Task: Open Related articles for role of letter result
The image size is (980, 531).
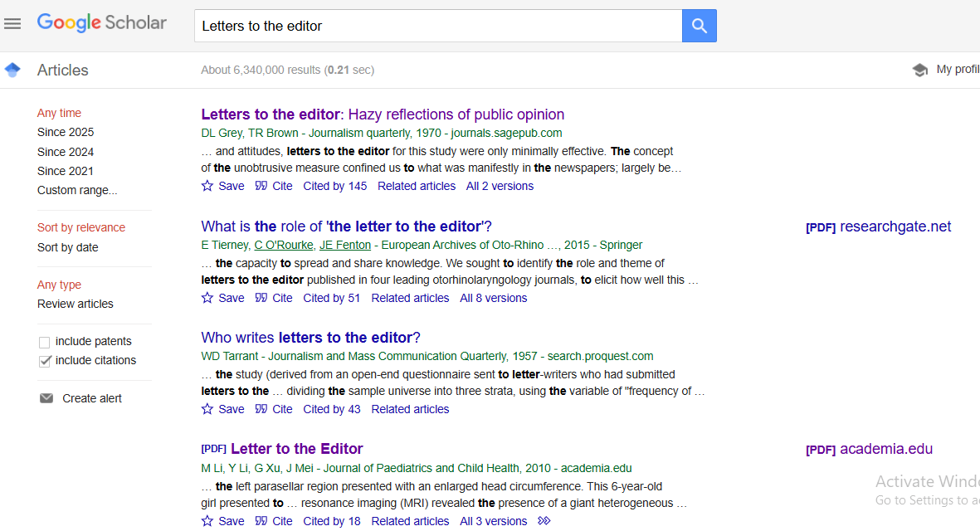Action: click(410, 298)
